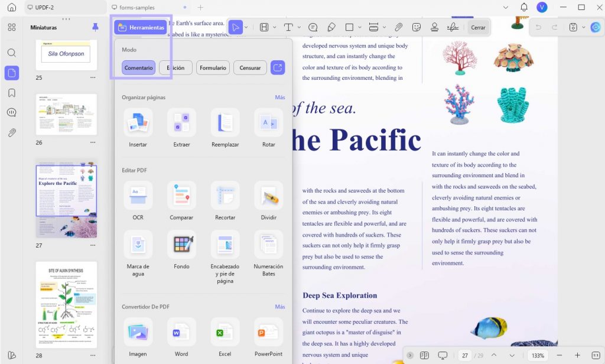Zoom out with the minus button
Image resolution: width=605 pixels, height=364 pixels.
560,355
